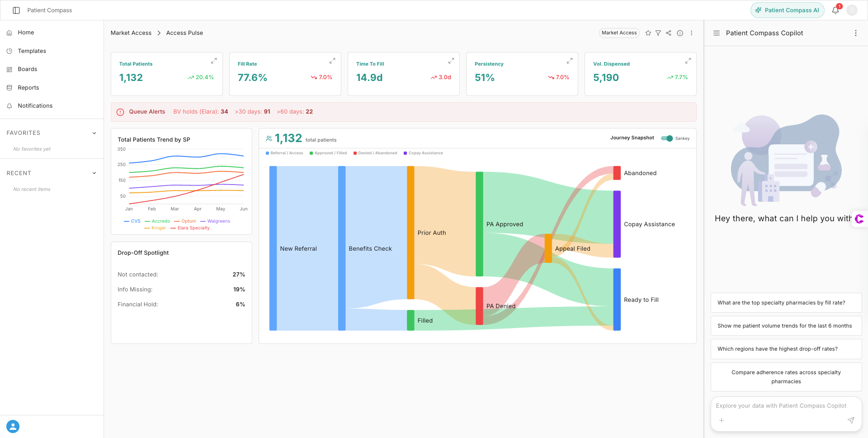Open the Reports section in the sidebar
The image size is (868, 438).
pyautogui.click(x=28, y=87)
